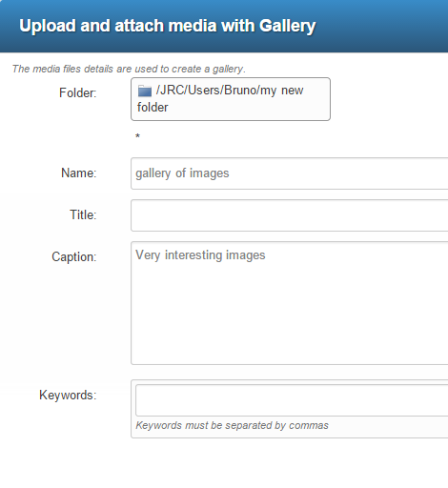The width and height of the screenshot is (448, 488).
Task: Click the 'Very interesting images' caption text
Action: pyautogui.click(x=200, y=255)
